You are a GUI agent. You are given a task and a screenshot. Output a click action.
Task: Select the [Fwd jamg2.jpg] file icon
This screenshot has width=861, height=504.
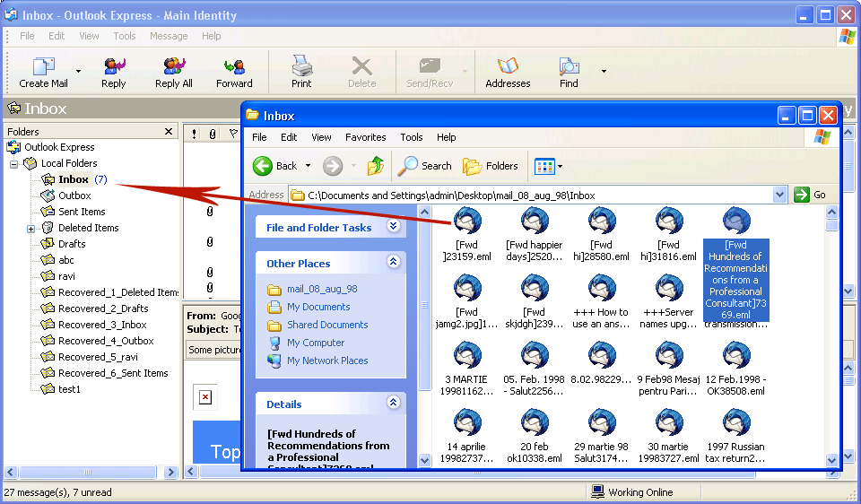point(467,288)
